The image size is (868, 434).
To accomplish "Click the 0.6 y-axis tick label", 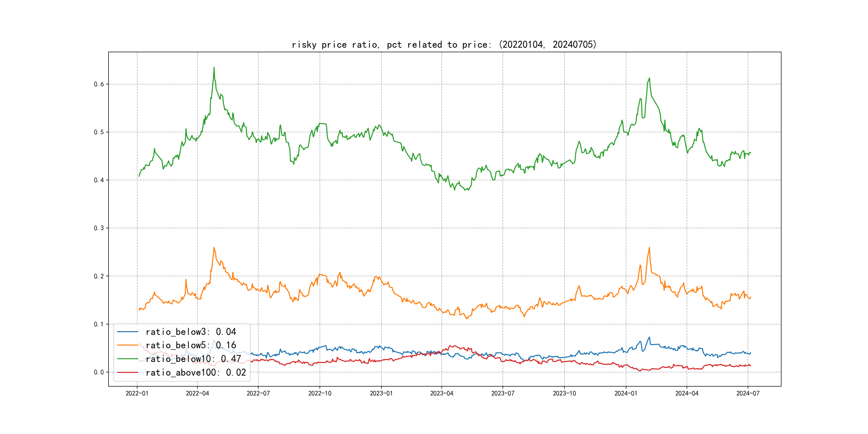I will point(99,84).
